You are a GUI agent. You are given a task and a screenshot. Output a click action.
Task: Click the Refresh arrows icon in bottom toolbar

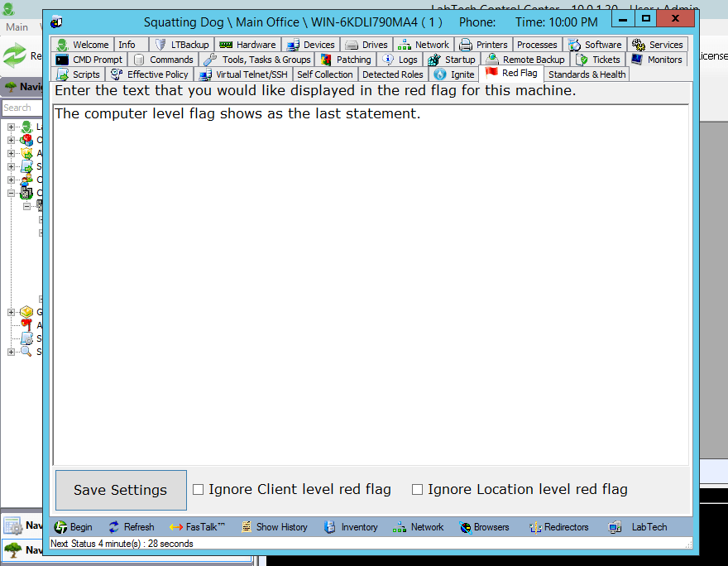click(114, 527)
